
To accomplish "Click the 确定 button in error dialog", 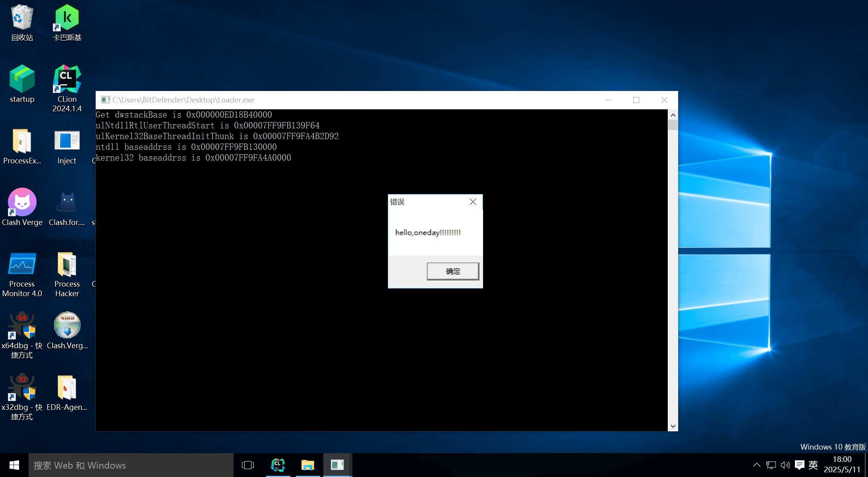I will pos(452,271).
